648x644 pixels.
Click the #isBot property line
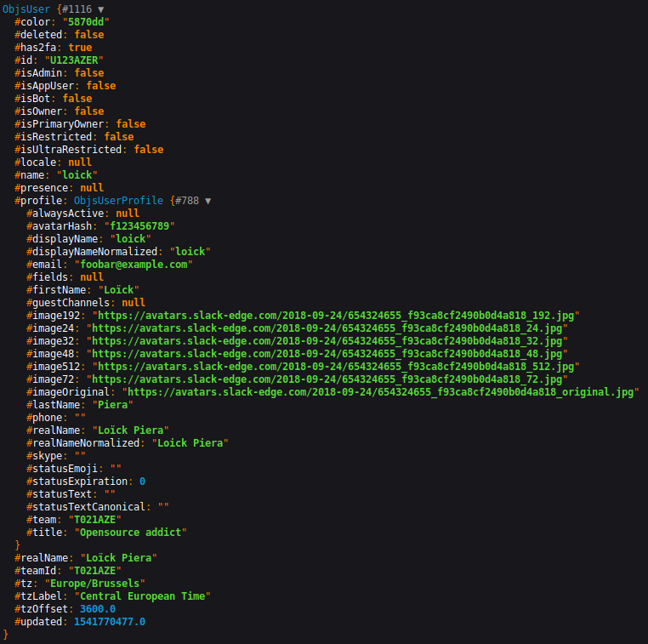click(54, 99)
